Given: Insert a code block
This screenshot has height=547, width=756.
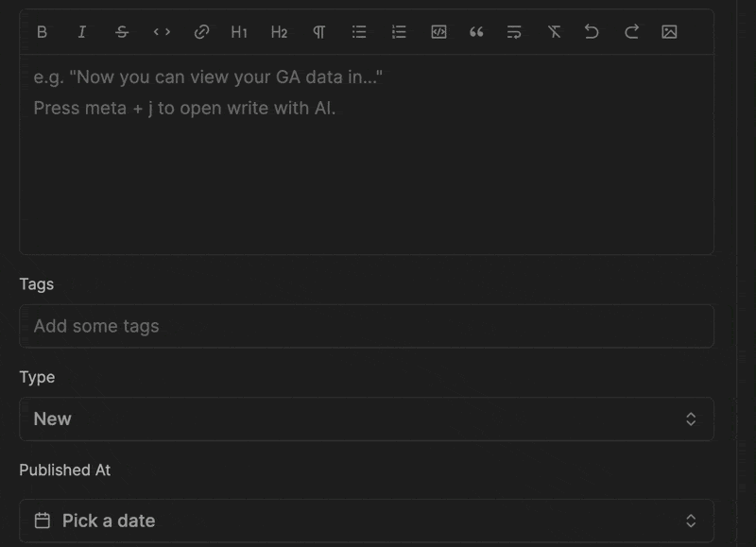Looking at the screenshot, I should pyautogui.click(x=438, y=32).
